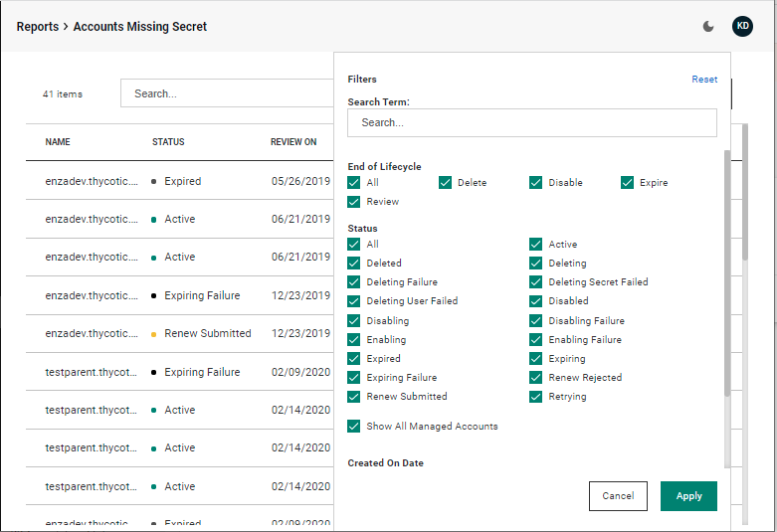Toggle the Expire lifecycle checkbox

[x=628, y=183]
